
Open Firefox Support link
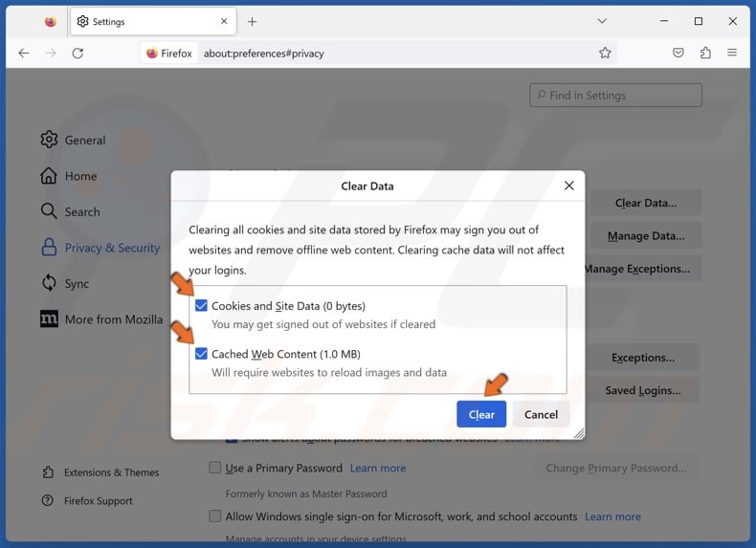click(87, 501)
